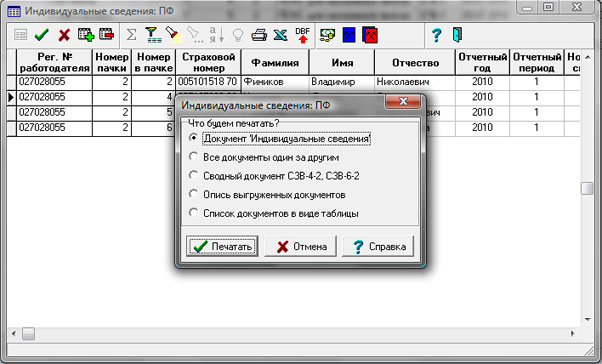
Task: Click the red X cancel icon in toolbar
Action: click(64, 35)
